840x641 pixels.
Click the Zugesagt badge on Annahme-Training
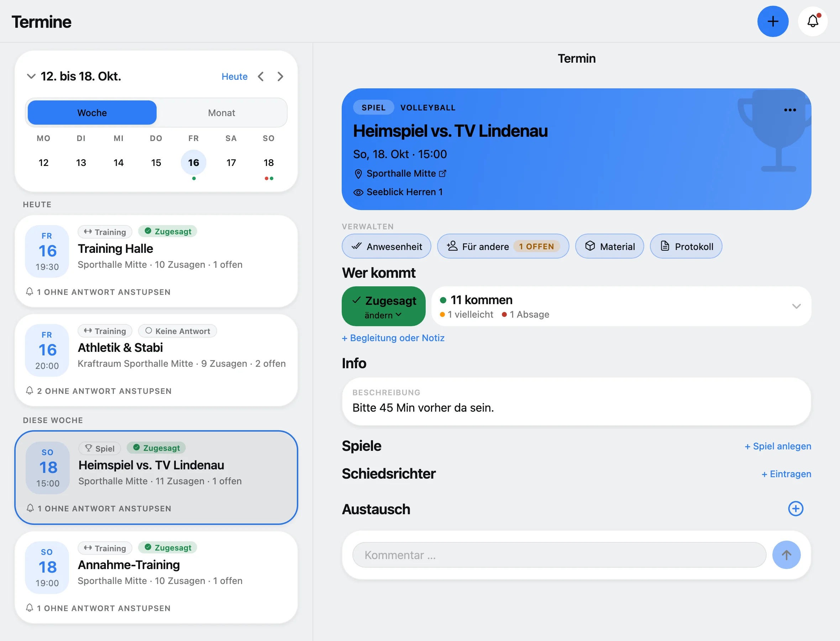pyautogui.click(x=167, y=548)
